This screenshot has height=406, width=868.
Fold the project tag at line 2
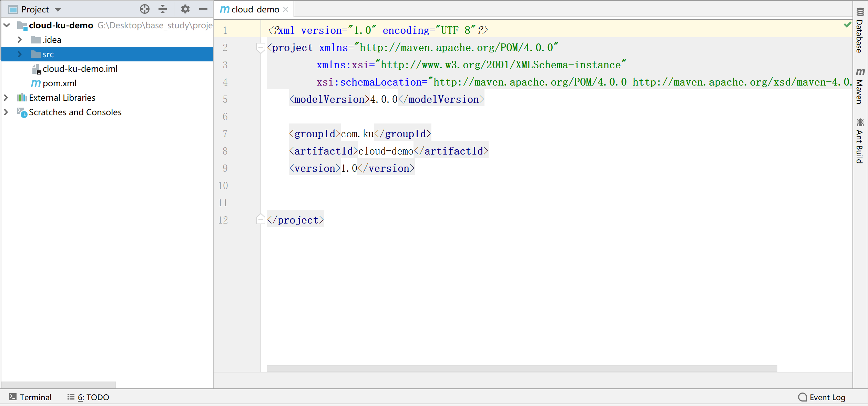tap(261, 47)
